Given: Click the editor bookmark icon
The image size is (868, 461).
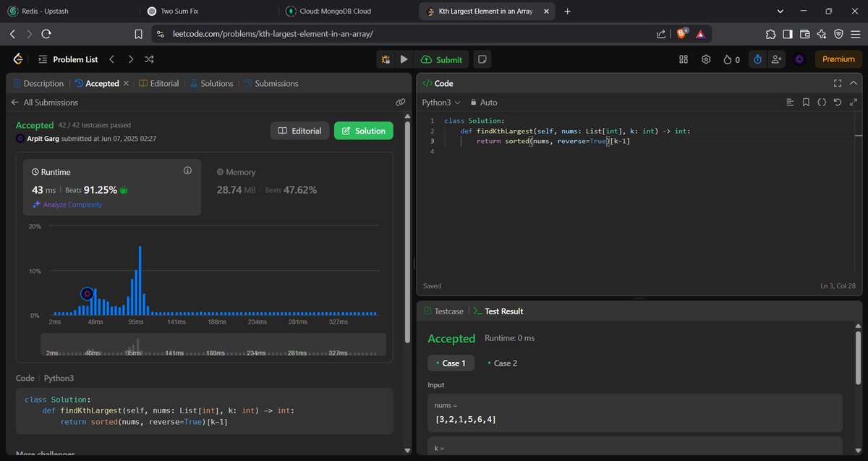Looking at the screenshot, I should coord(806,103).
